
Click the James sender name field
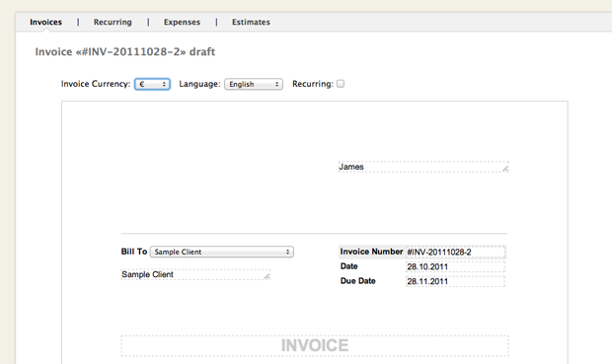click(423, 167)
